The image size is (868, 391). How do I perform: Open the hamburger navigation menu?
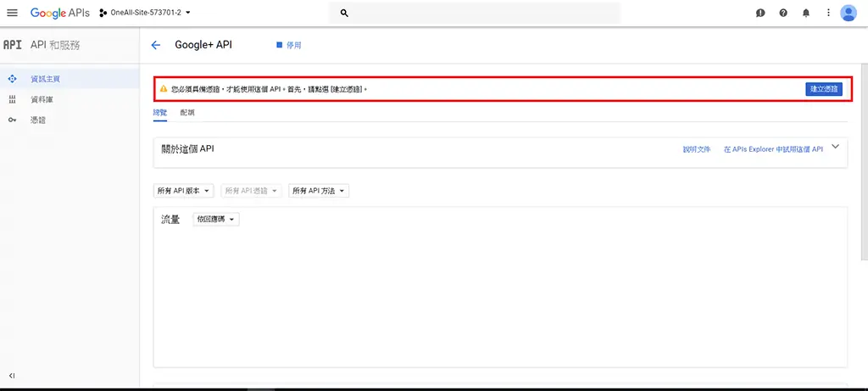coord(12,13)
